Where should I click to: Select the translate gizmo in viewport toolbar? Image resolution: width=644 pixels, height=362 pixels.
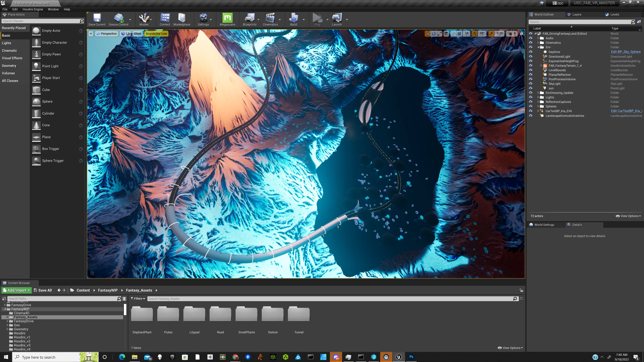point(427,34)
